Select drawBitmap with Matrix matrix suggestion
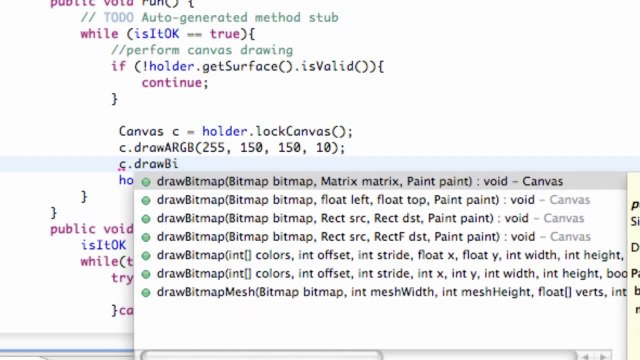 click(380, 182)
